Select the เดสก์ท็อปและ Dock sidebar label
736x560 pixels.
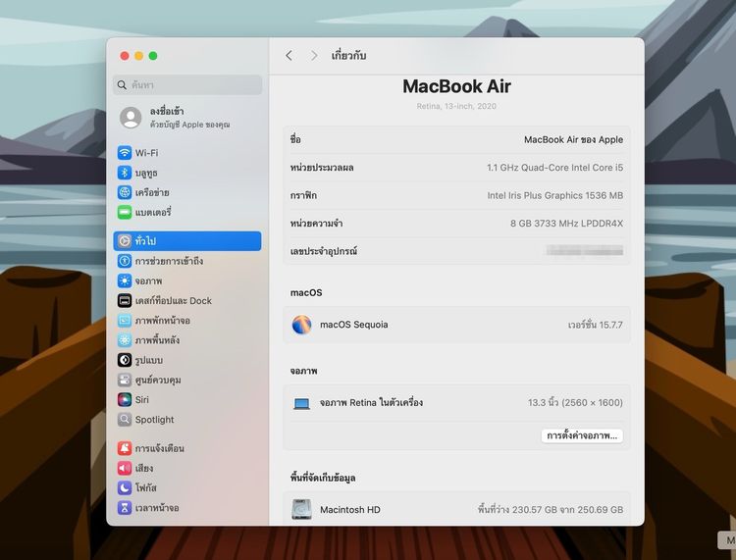pyautogui.click(x=173, y=301)
